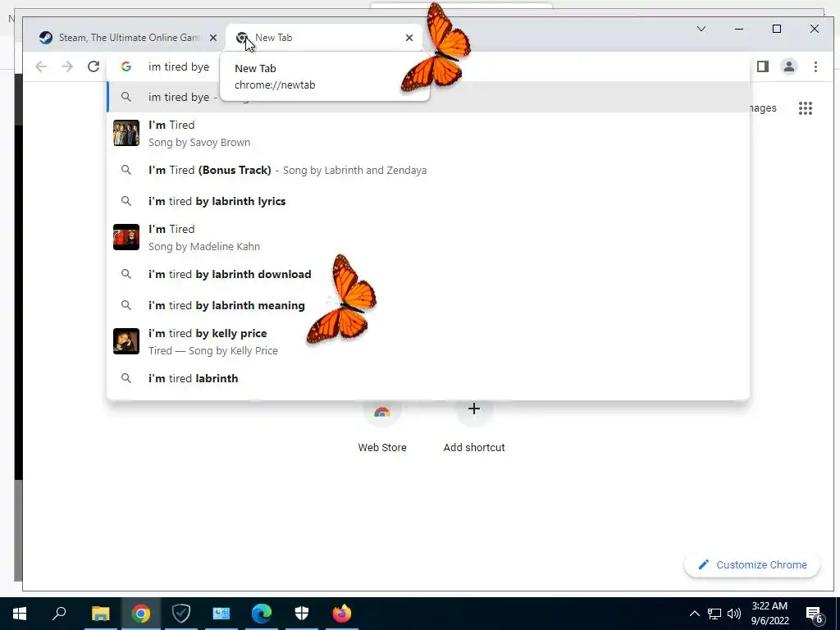The width and height of the screenshot is (840, 630).
Task: Open the Google apps grid icon
Action: click(x=806, y=108)
